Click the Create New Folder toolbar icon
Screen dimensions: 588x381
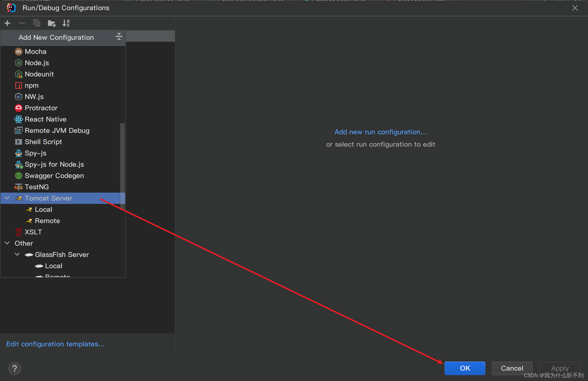coord(52,23)
